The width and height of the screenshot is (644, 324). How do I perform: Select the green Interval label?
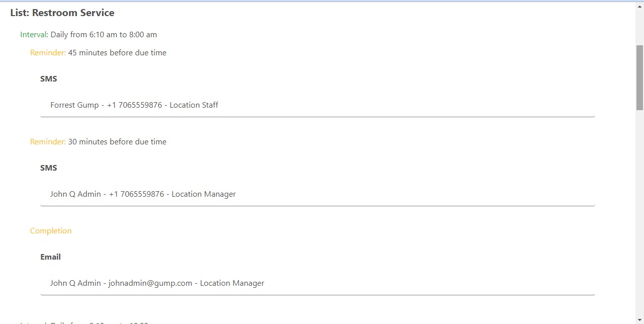(x=34, y=34)
